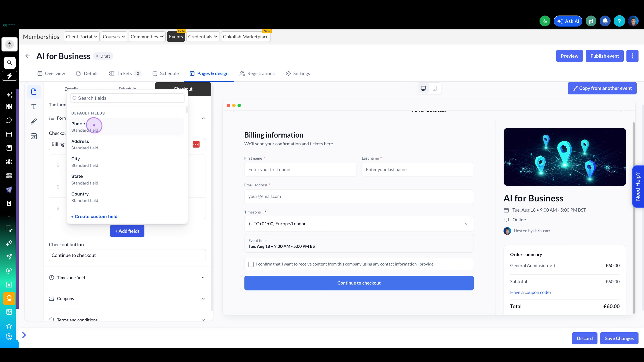Image resolution: width=644 pixels, height=362 pixels.
Task: Open the bell notifications icon
Action: tap(605, 21)
